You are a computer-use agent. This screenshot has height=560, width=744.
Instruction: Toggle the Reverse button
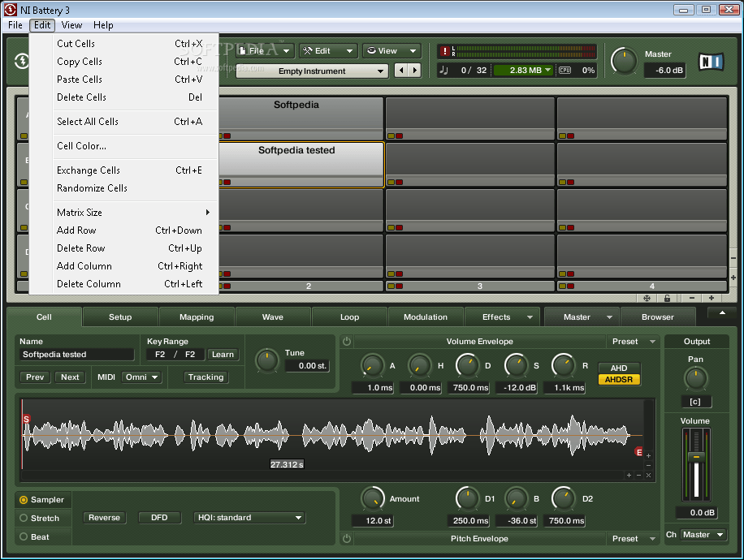point(105,518)
